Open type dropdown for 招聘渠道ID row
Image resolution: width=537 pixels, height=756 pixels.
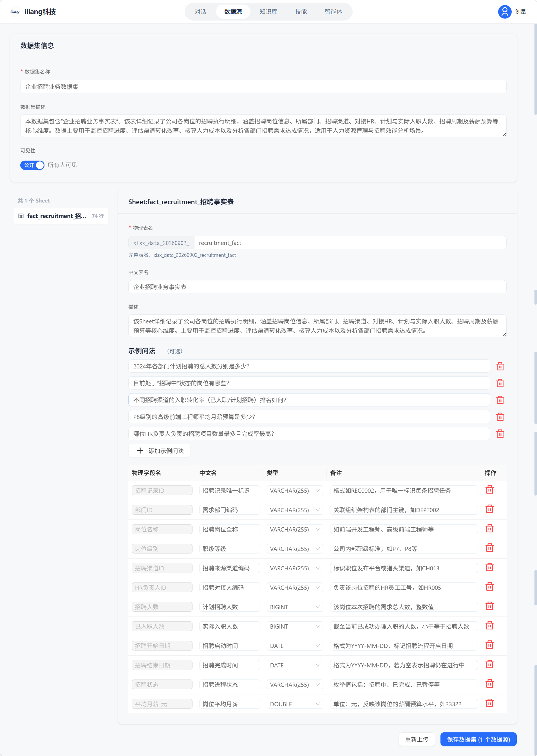click(x=295, y=568)
